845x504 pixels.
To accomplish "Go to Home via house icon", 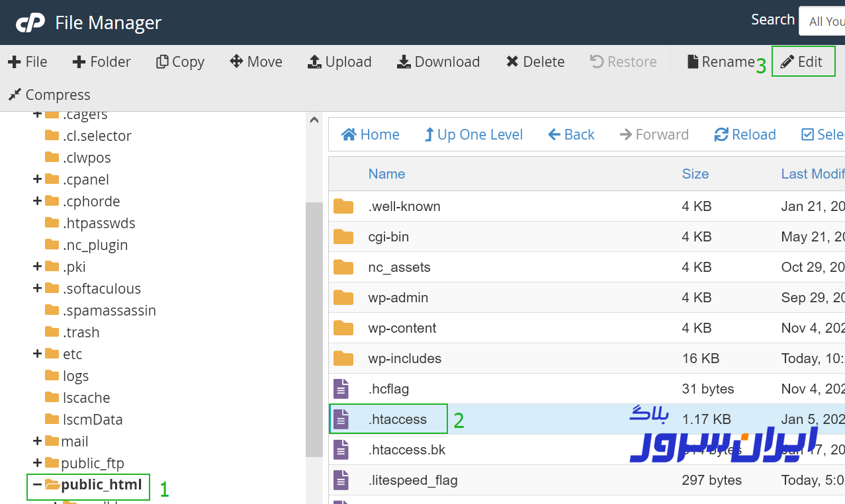I will pyautogui.click(x=349, y=135).
